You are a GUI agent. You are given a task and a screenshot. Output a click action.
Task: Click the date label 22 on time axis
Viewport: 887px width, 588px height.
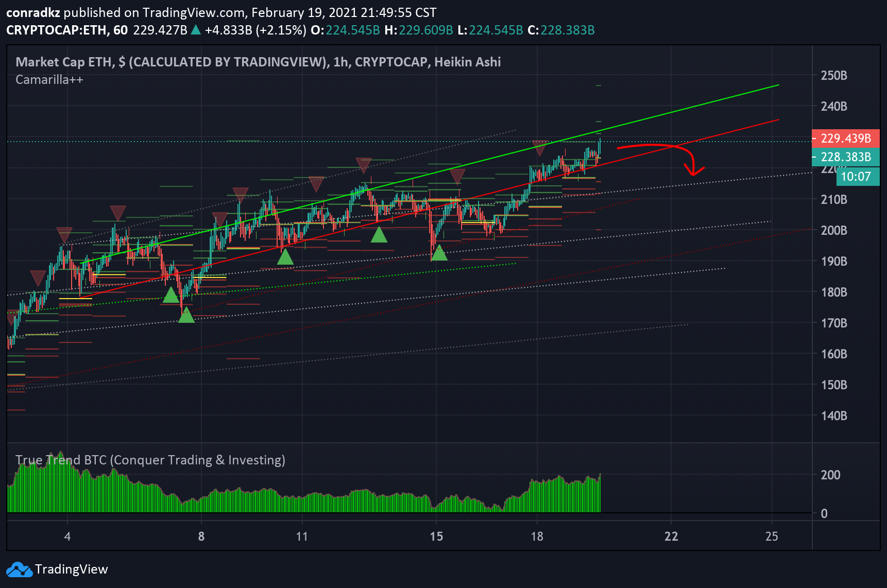point(671,537)
